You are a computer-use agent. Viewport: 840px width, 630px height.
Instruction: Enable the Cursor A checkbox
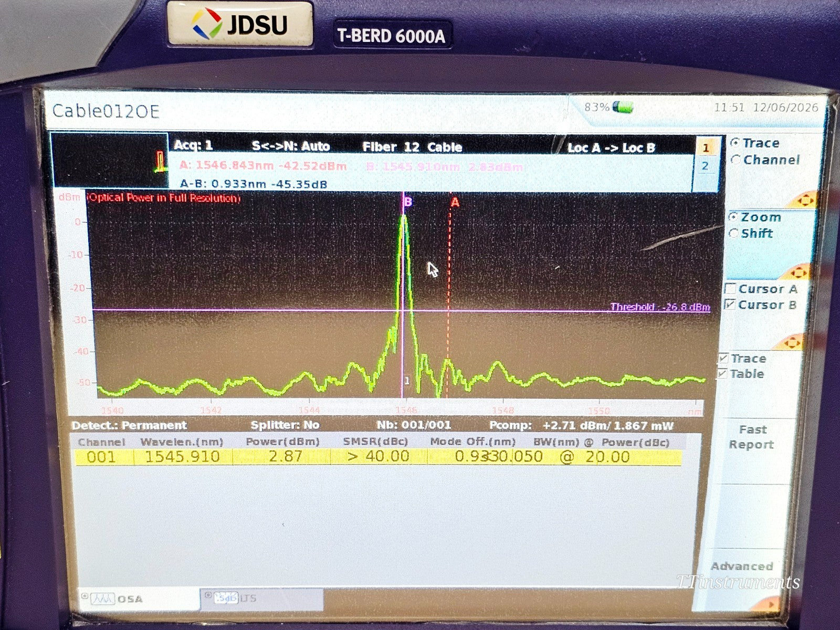pos(730,289)
